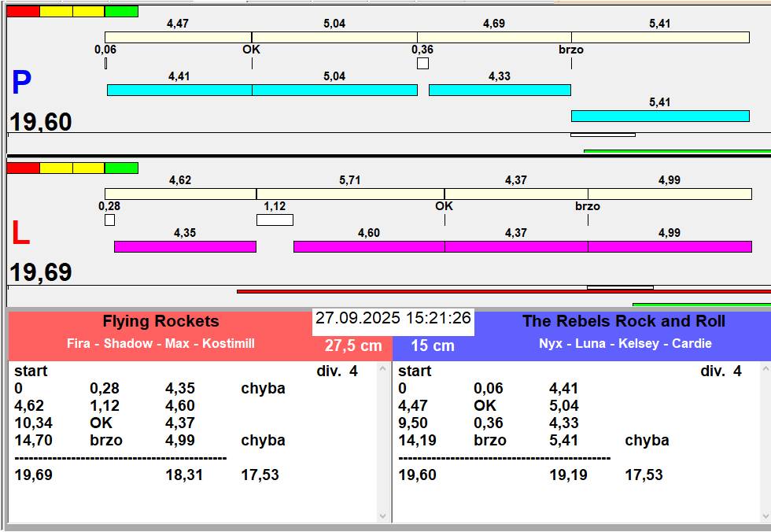Click the brzo marker in the lane L chart
This screenshot has height=532, width=771.
[x=588, y=206]
